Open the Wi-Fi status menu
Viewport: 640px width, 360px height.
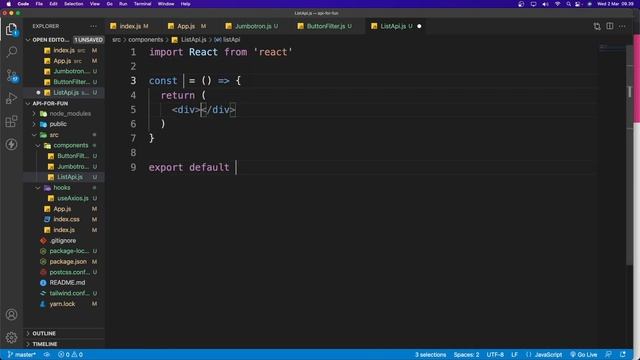click(x=557, y=4)
